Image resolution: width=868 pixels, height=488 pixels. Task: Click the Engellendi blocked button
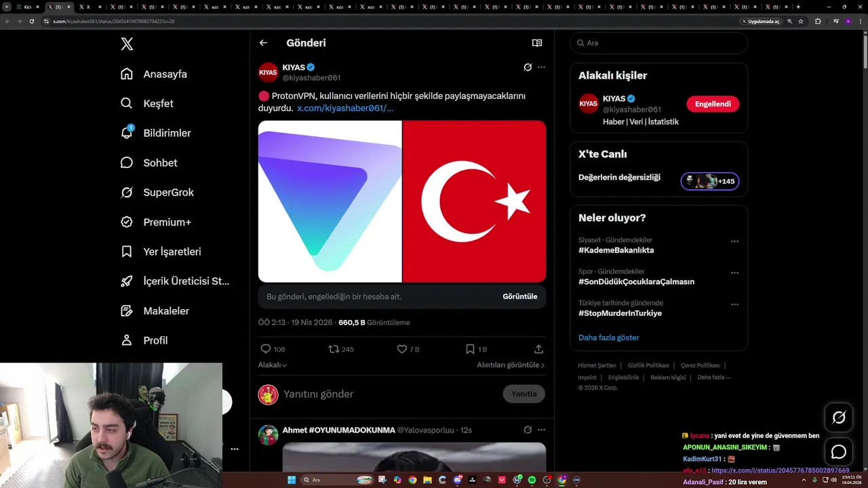(x=713, y=104)
